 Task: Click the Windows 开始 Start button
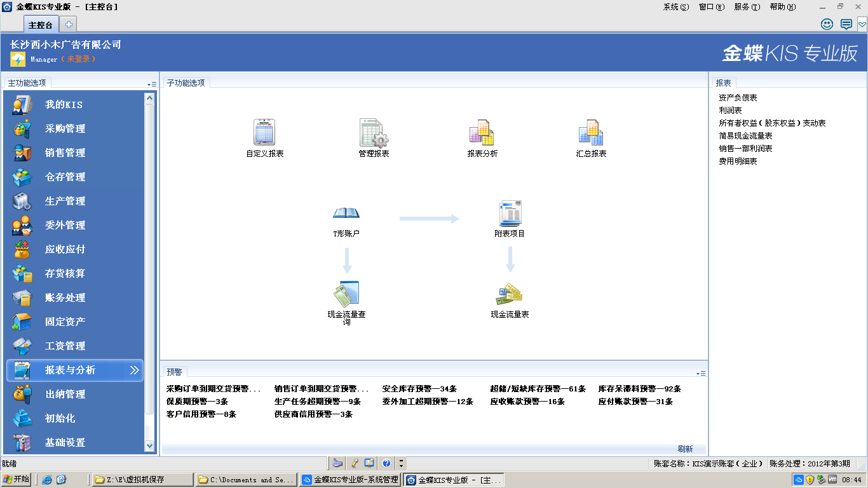pos(16,480)
